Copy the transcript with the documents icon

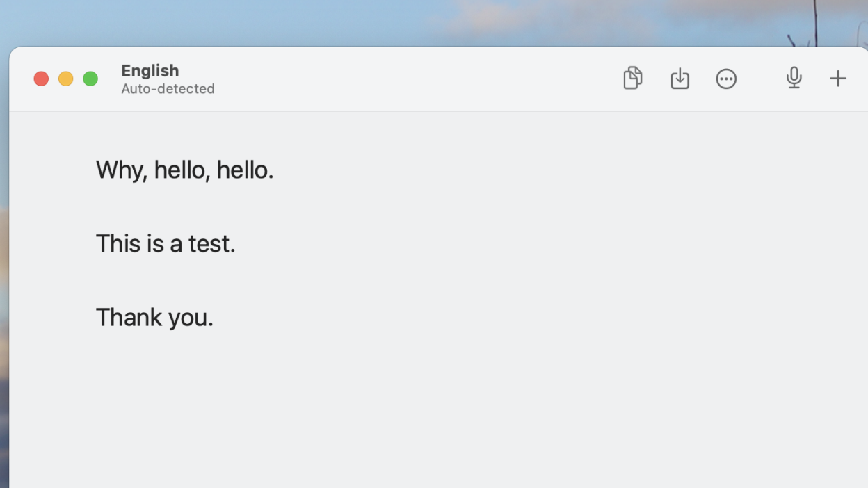[632, 79]
